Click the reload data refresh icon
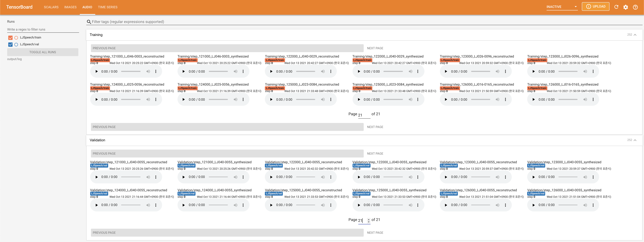Viewport: 644px width, 242px height. pos(616,7)
